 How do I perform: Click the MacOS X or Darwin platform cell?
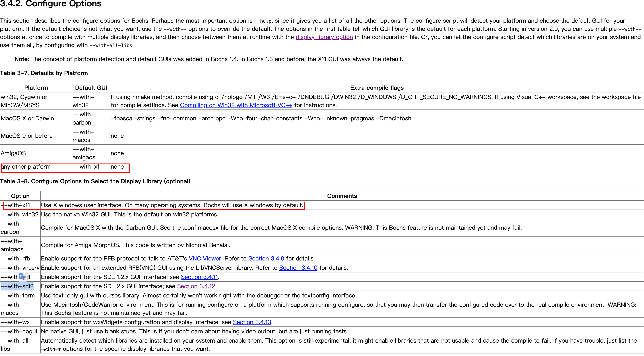click(27, 119)
